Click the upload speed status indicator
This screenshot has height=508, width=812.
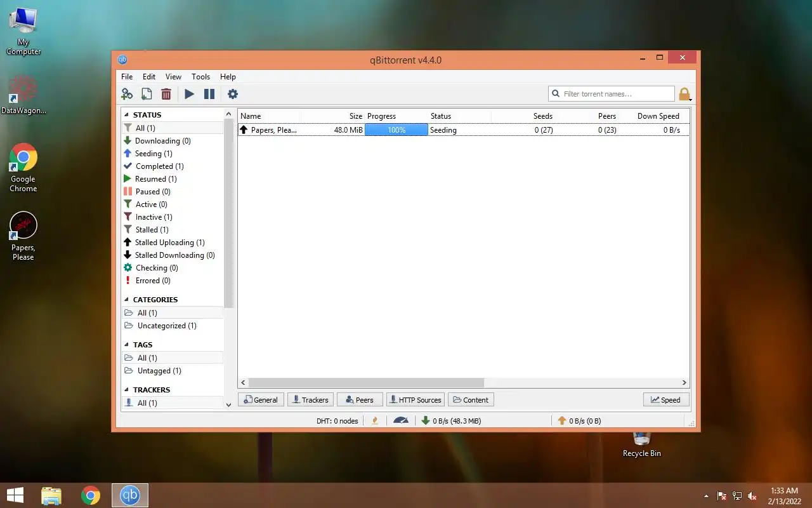coord(579,421)
